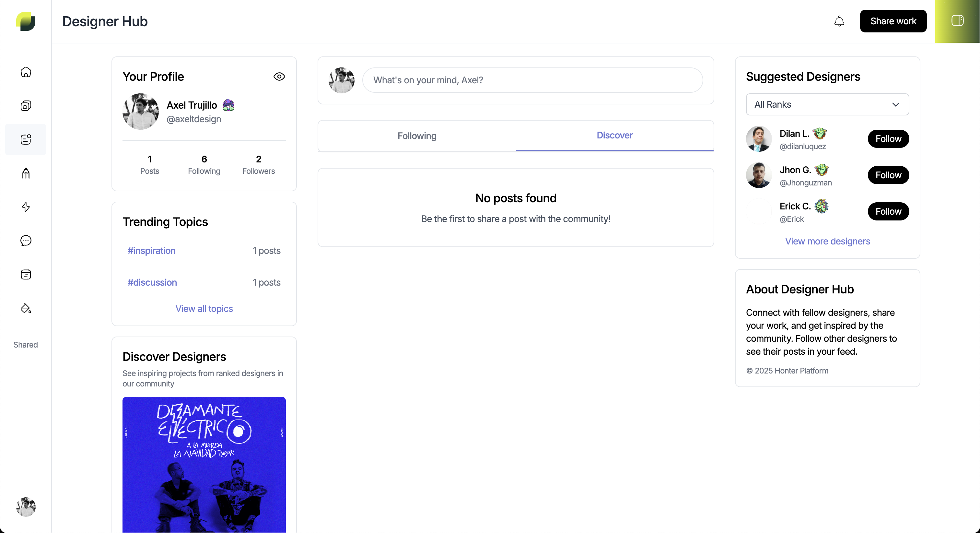
Task: Follow Dilan L.
Action: coord(888,138)
